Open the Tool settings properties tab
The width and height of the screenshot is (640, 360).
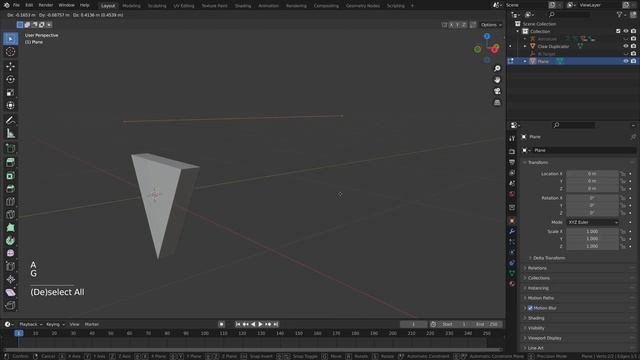point(512,139)
